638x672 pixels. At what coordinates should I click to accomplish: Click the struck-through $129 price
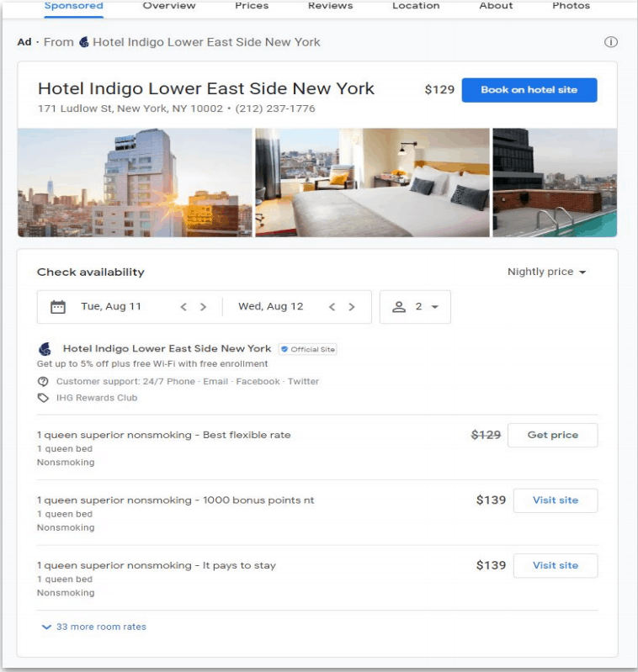click(486, 435)
